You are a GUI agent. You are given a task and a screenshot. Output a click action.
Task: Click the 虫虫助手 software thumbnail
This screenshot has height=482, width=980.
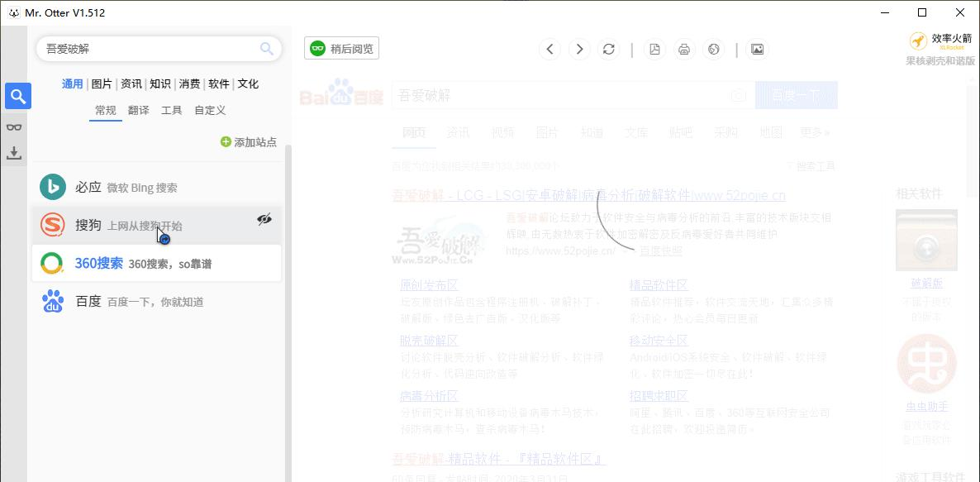[x=927, y=364]
